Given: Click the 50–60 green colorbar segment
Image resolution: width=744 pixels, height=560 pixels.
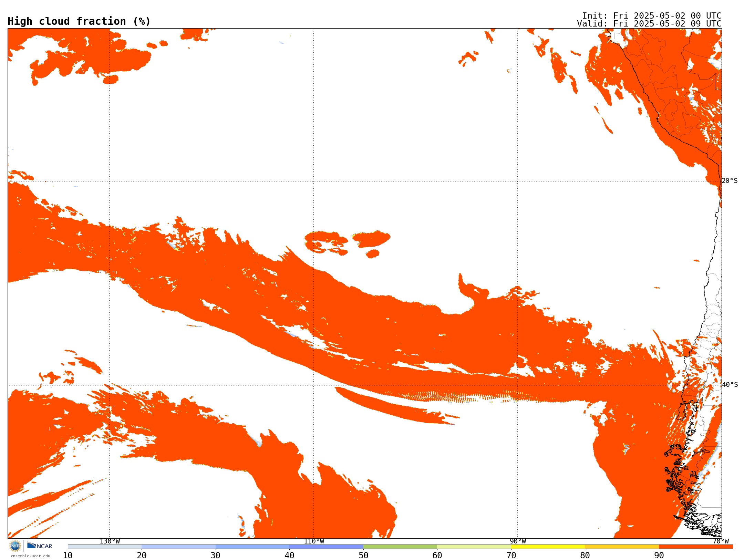Looking at the screenshot, I should [400, 547].
